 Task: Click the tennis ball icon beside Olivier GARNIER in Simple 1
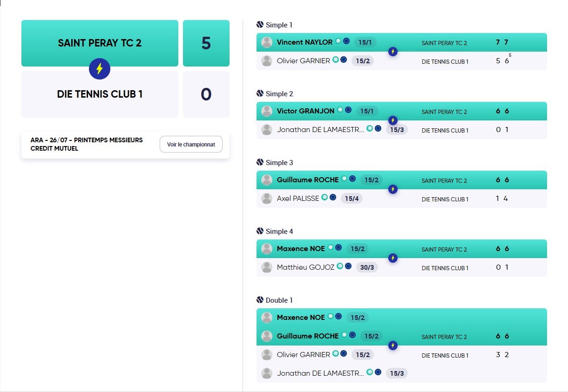pyautogui.click(x=335, y=60)
